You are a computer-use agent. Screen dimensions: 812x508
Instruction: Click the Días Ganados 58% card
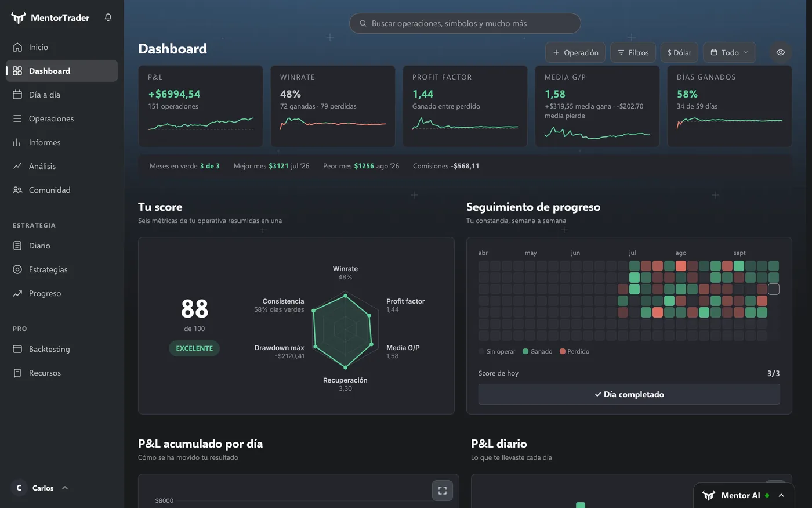click(730, 106)
